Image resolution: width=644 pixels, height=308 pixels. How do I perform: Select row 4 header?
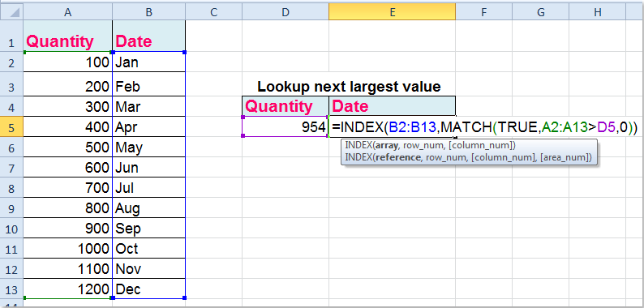coord(11,106)
